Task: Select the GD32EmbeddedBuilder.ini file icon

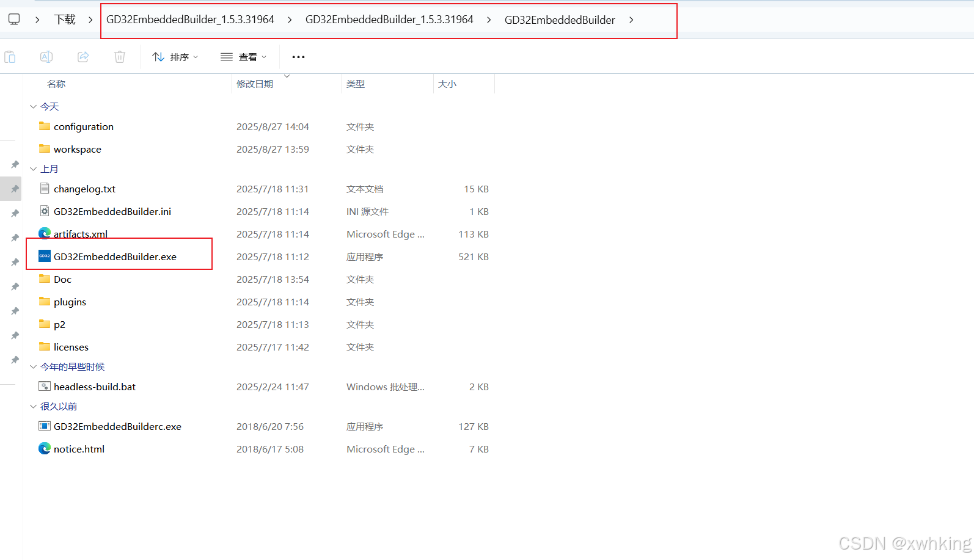Action: click(45, 211)
